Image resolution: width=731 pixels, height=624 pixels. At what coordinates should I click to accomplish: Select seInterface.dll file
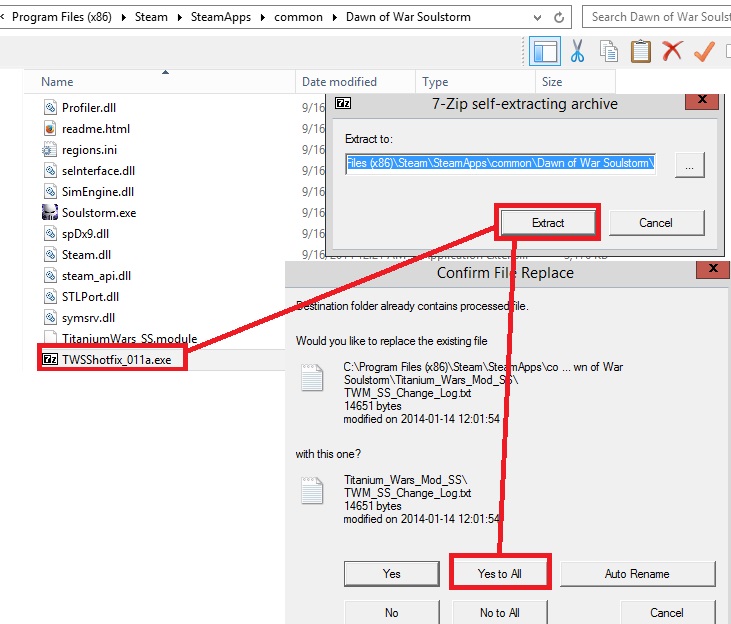[98, 171]
